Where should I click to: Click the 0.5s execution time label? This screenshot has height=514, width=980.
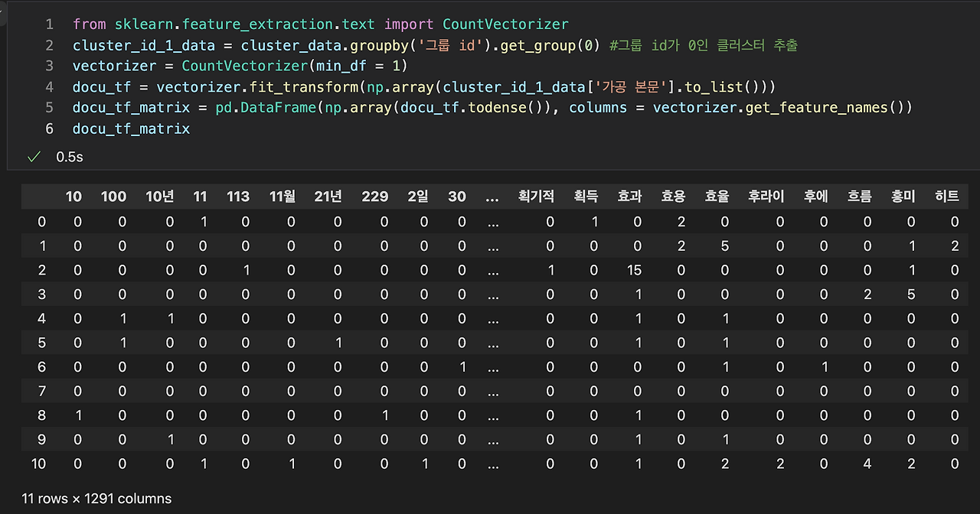pos(70,157)
